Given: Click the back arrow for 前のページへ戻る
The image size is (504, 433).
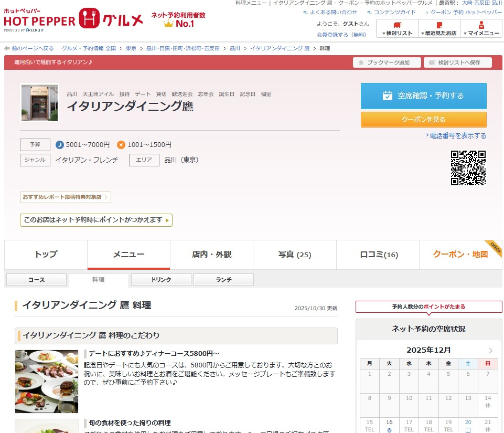Looking at the screenshot, I should coord(7,48).
